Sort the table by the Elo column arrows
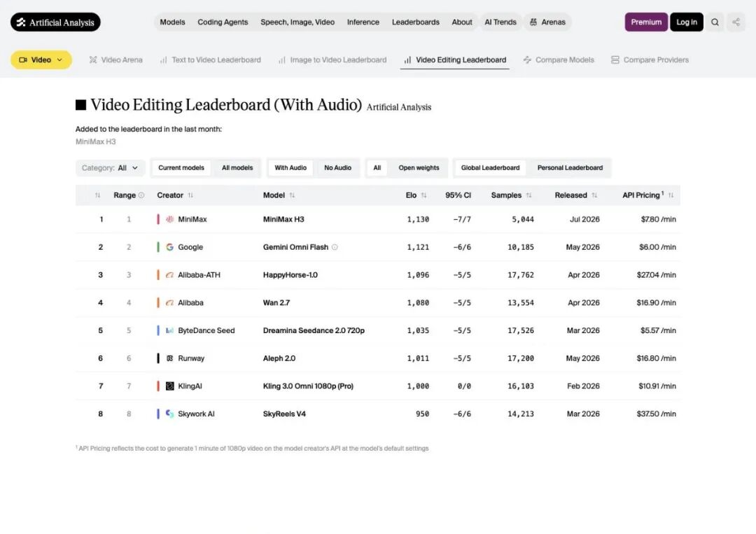The image size is (756, 534). point(423,195)
